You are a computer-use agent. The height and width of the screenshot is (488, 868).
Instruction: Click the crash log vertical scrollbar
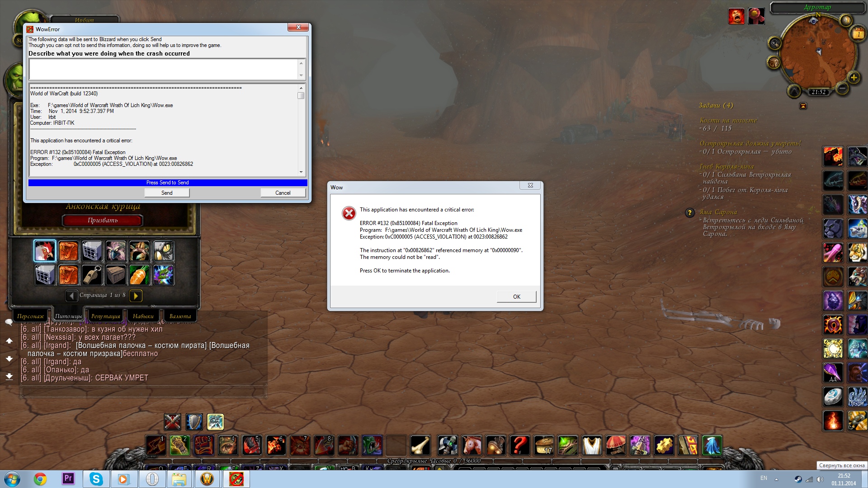coord(301,130)
